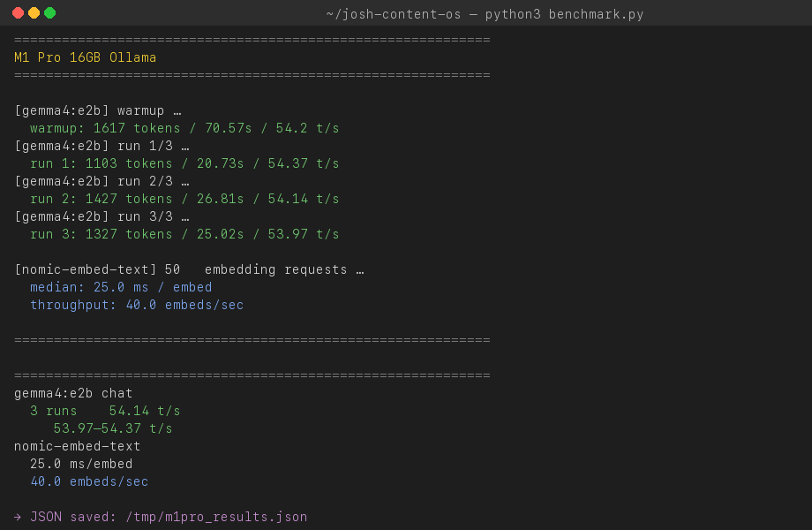Click the '[gemma4:e2b] run 1/3 …' line

(x=101, y=146)
